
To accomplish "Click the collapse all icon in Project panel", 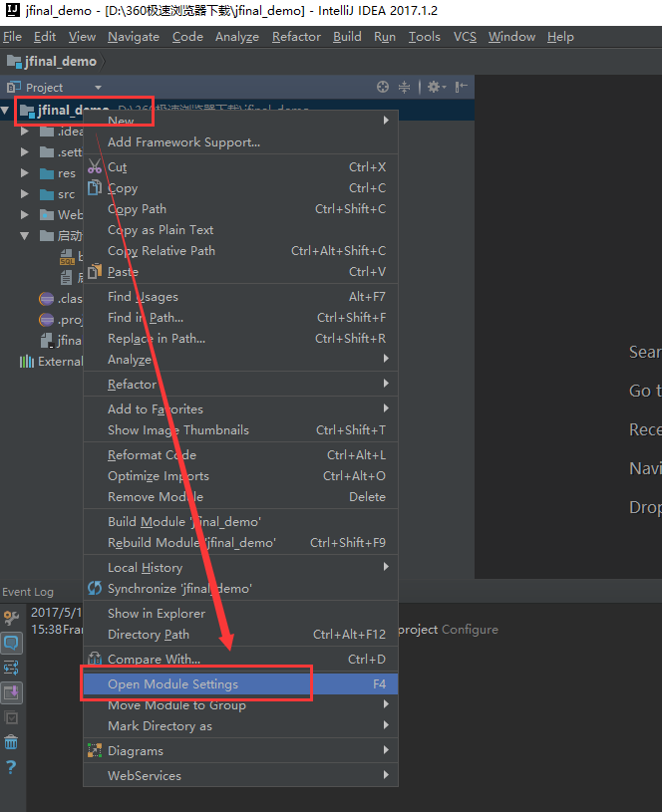I will 404,87.
